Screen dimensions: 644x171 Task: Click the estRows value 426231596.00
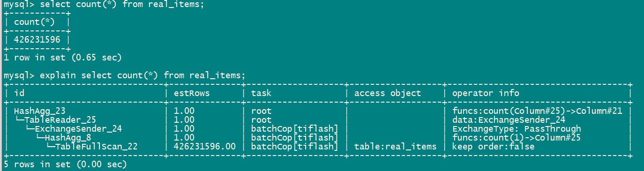pos(204,146)
